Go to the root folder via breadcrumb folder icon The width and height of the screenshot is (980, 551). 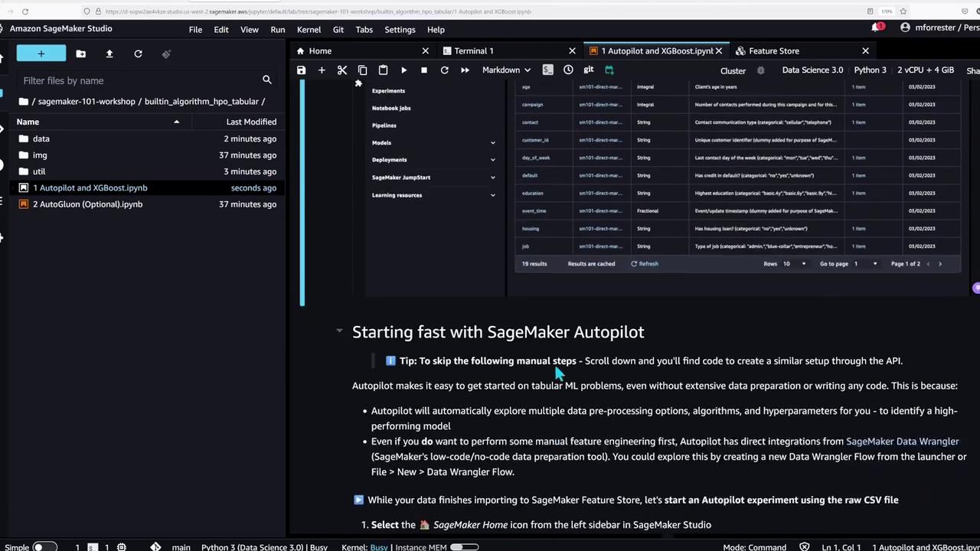[24, 101]
